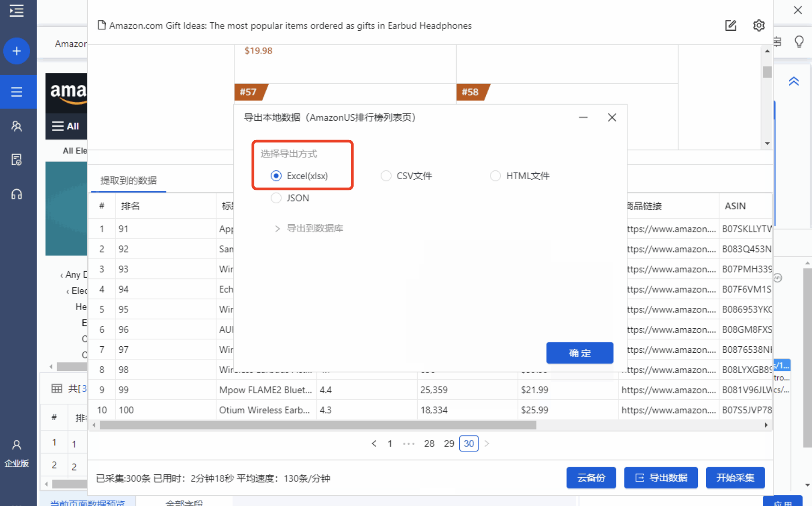Select HTML文件 export format
The width and height of the screenshot is (812, 506).
click(x=520, y=176)
